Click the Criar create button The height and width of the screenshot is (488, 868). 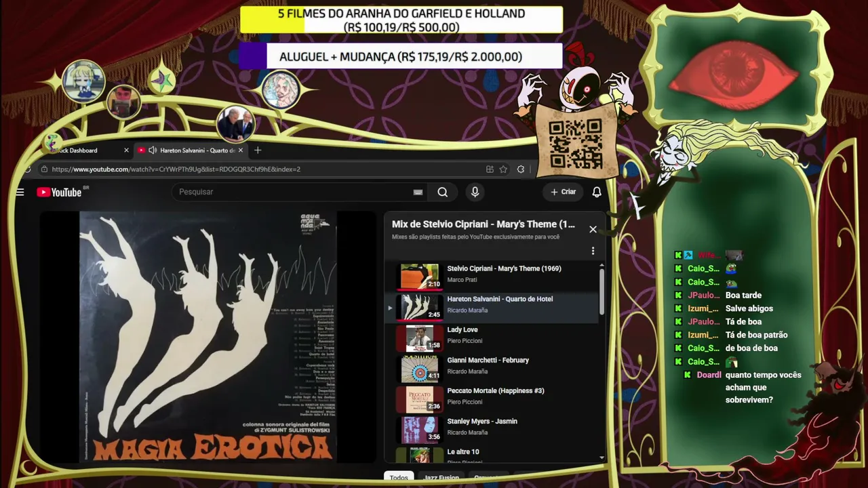(x=563, y=192)
